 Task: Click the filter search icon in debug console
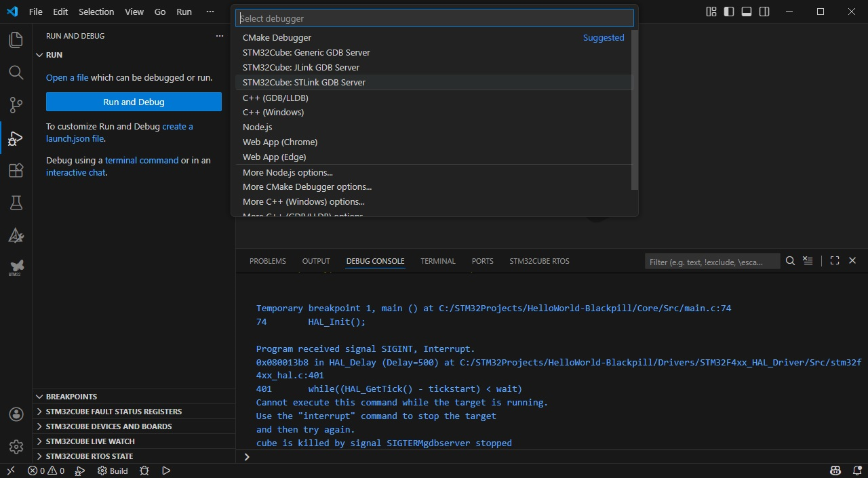point(790,260)
